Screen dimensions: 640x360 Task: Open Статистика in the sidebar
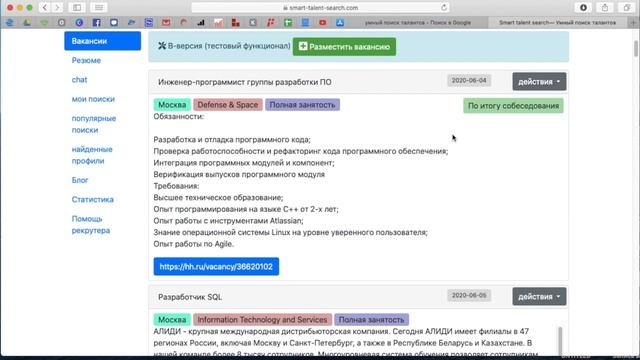pos(93,200)
